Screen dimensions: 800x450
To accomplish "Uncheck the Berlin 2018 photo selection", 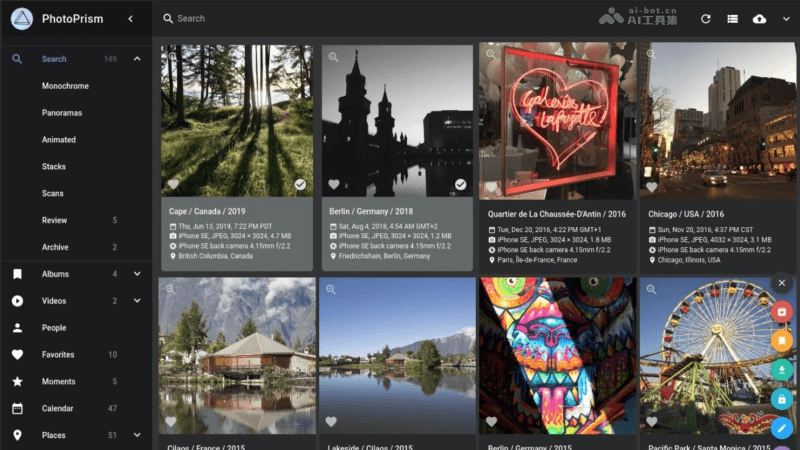I will 460,184.
